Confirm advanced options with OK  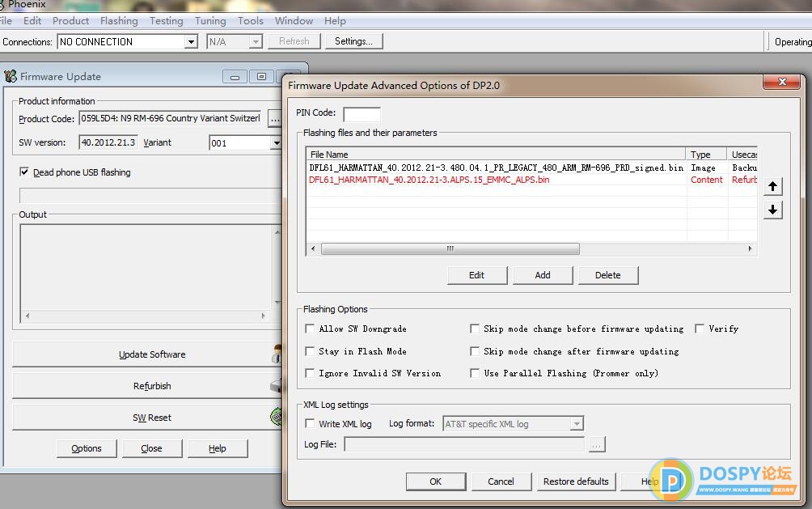pyautogui.click(x=435, y=481)
